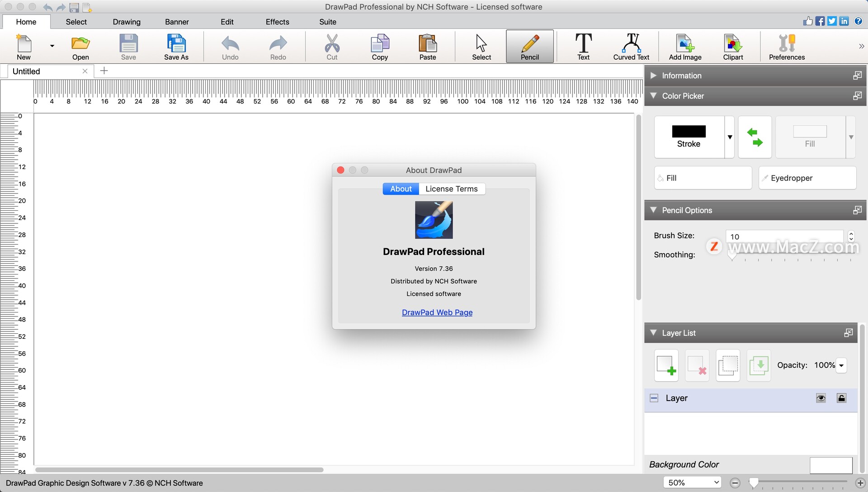
Task: Select the Curved Text tool
Action: point(631,46)
